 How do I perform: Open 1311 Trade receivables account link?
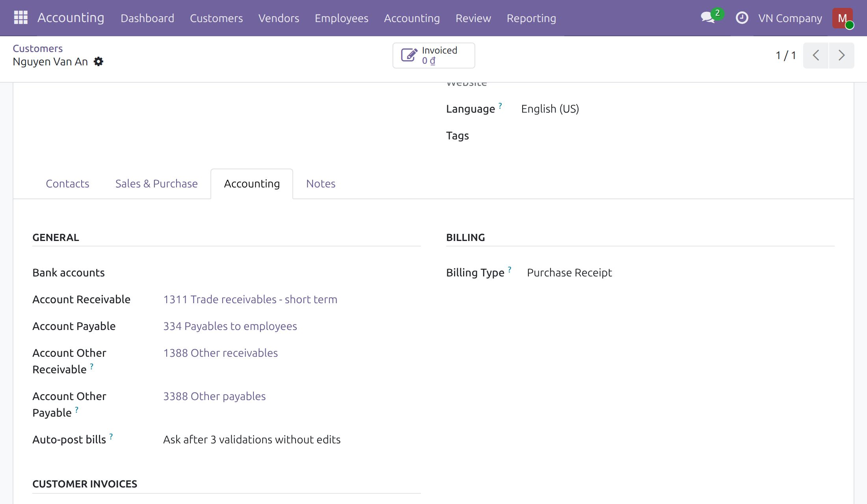coord(250,300)
